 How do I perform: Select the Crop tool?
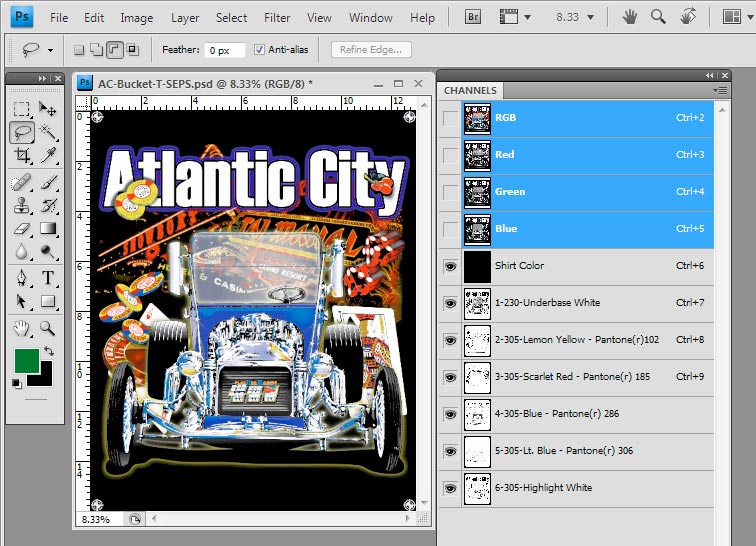(x=22, y=154)
